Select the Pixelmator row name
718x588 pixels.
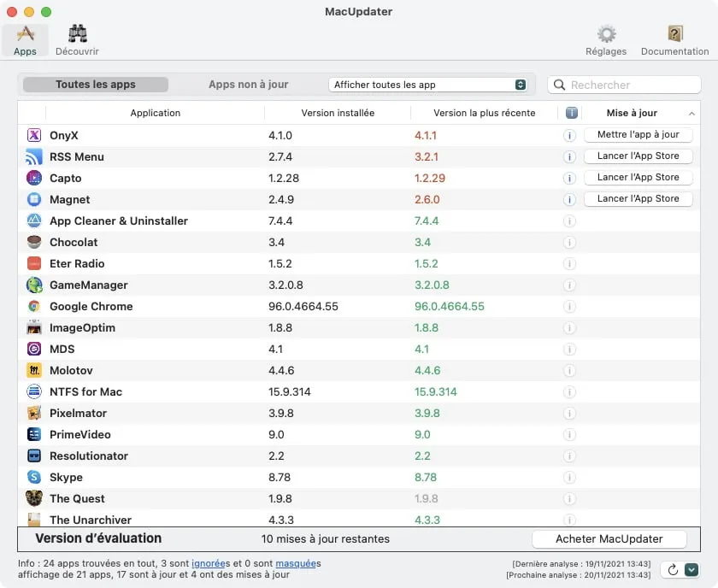click(79, 413)
